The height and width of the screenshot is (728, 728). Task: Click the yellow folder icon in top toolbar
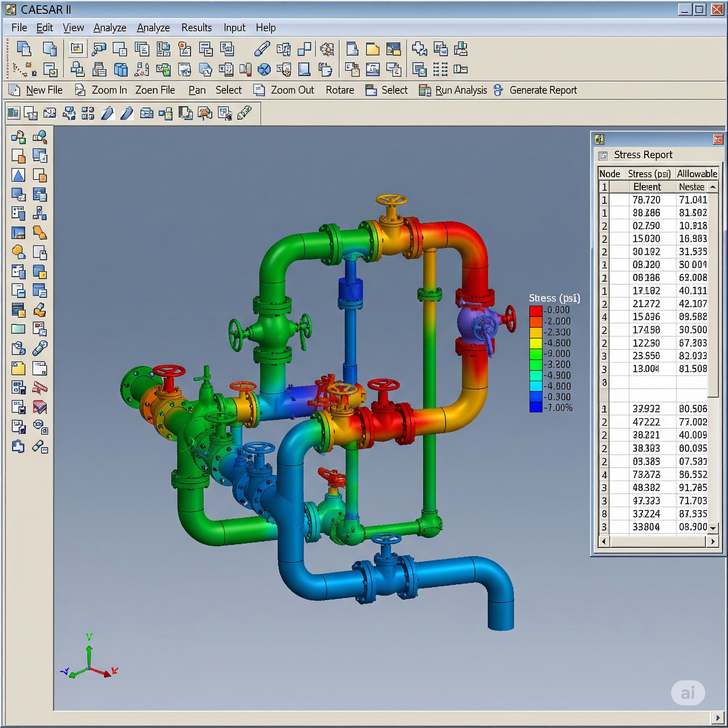pos(372,49)
